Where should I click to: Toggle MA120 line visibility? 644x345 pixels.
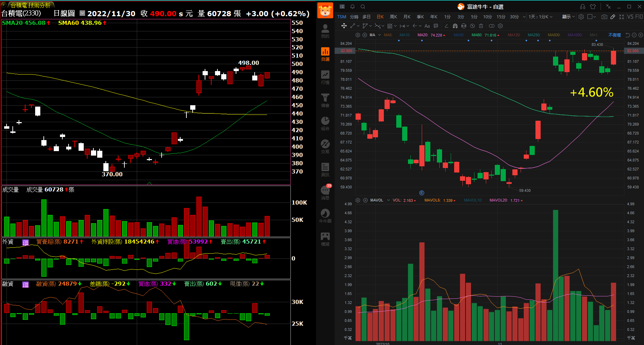[x=514, y=35]
